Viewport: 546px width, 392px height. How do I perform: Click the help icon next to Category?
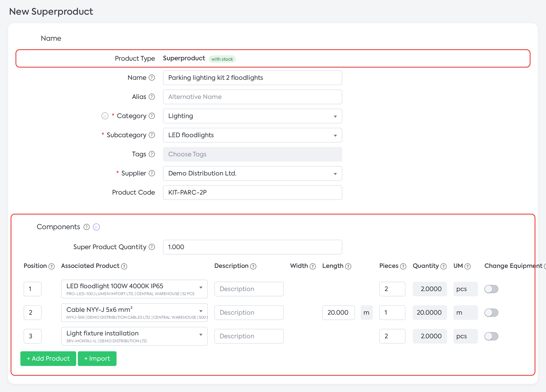152,116
